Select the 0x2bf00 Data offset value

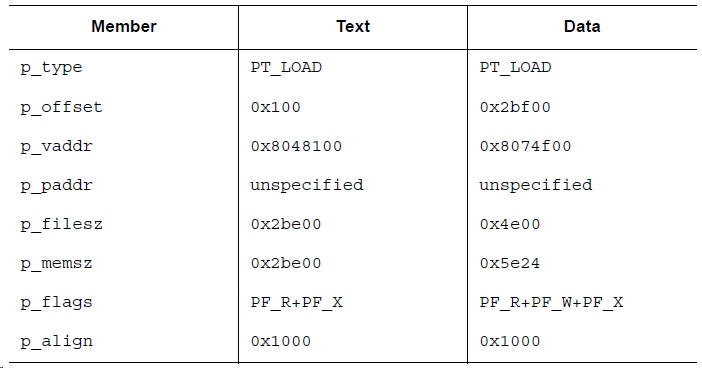515,107
